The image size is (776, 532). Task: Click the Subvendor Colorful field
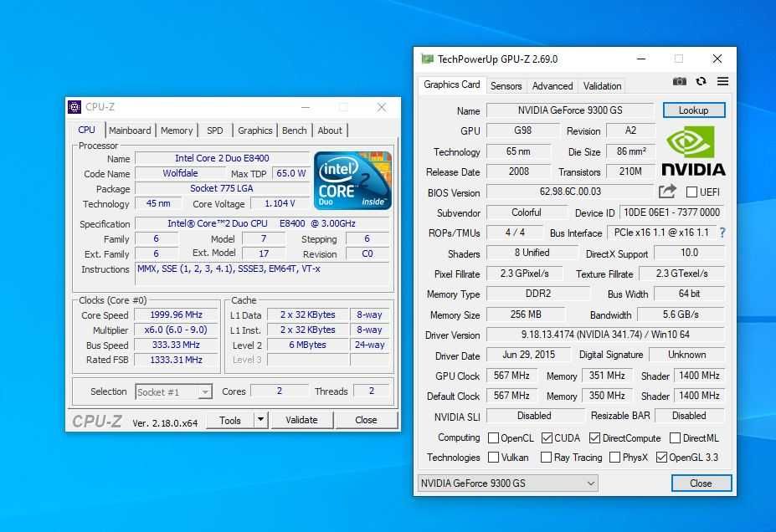click(527, 212)
